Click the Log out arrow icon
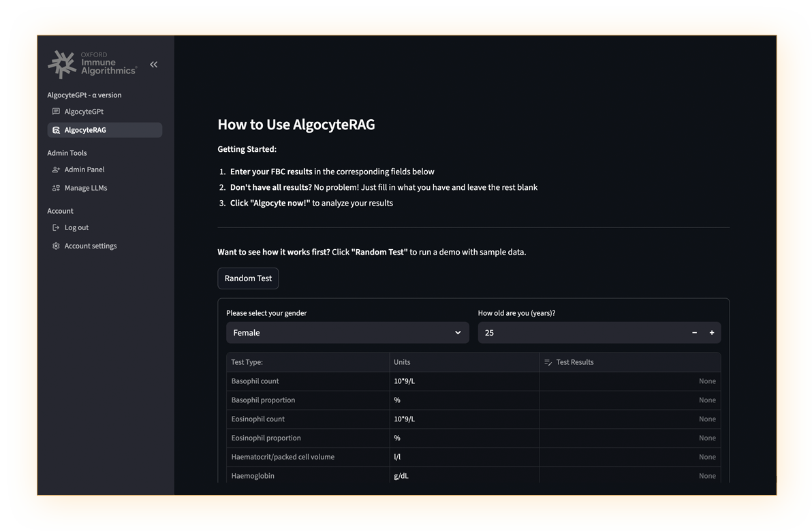Image resolution: width=812 pixels, height=531 pixels. tap(56, 227)
